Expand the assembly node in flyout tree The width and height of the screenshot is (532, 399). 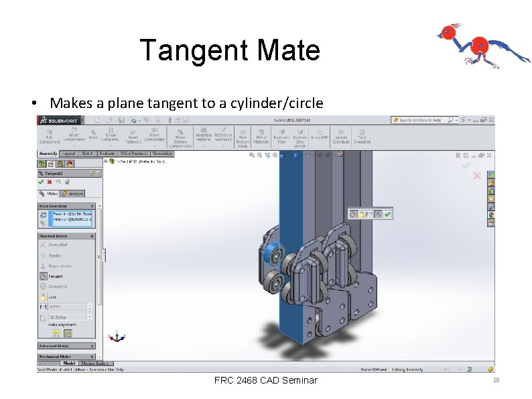(x=106, y=162)
